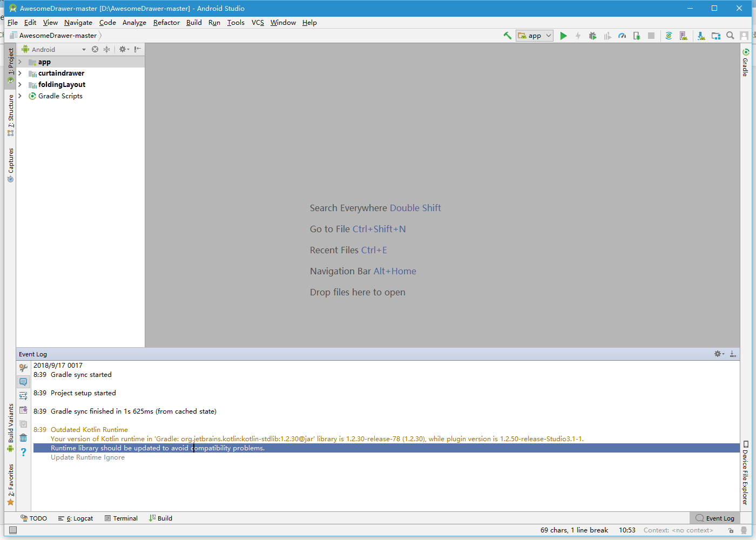Select the Outdated Kotlin Runtime log entry
The image size is (756, 540).
click(x=89, y=430)
